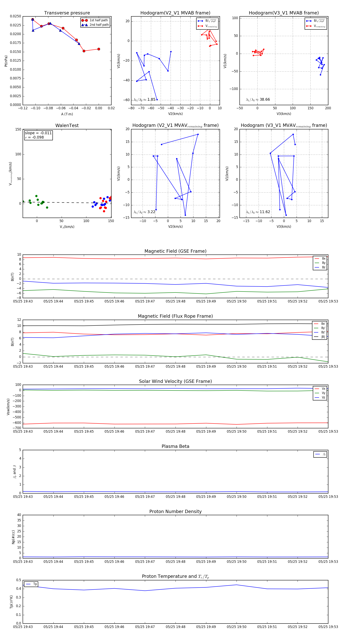Click the 'Vx' legend entry
This screenshot has width=351, height=644.
(320, 389)
